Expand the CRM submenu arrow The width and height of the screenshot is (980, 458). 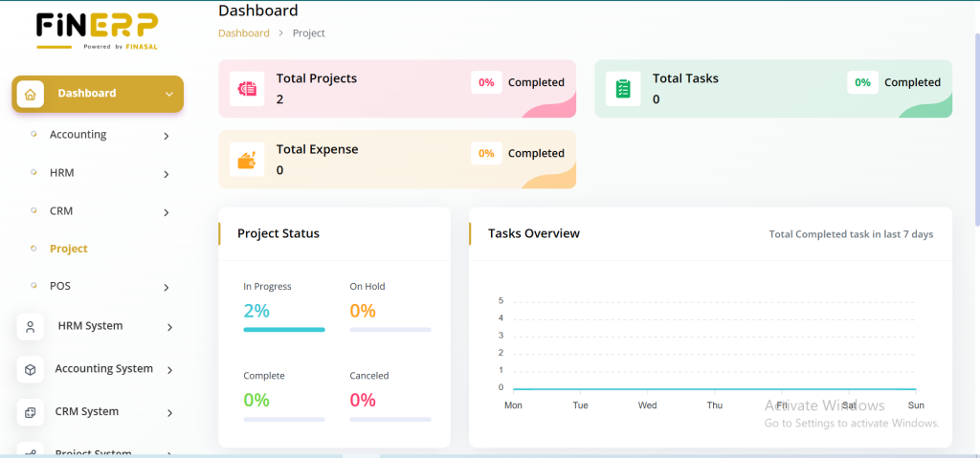point(166,212)
